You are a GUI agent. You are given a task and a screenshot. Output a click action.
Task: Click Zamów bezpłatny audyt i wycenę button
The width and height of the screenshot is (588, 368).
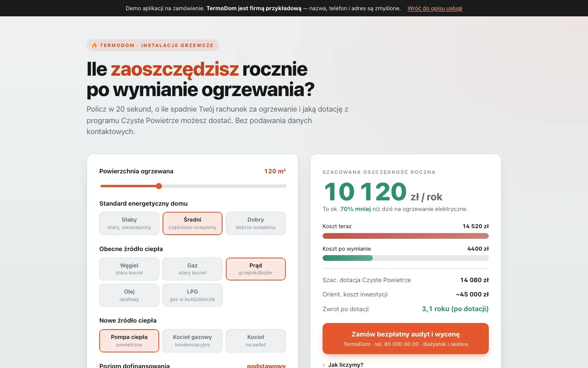[x=405, y=339]
